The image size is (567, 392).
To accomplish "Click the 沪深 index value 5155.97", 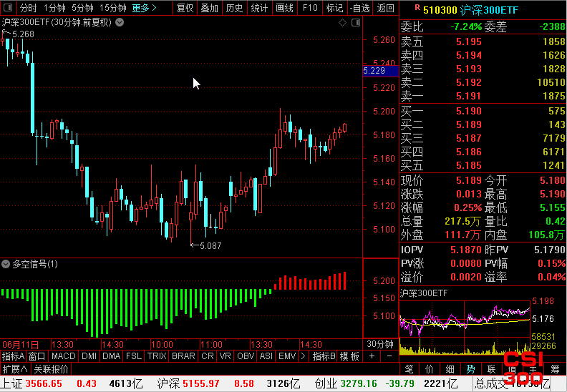I will [x=201, y=383].
